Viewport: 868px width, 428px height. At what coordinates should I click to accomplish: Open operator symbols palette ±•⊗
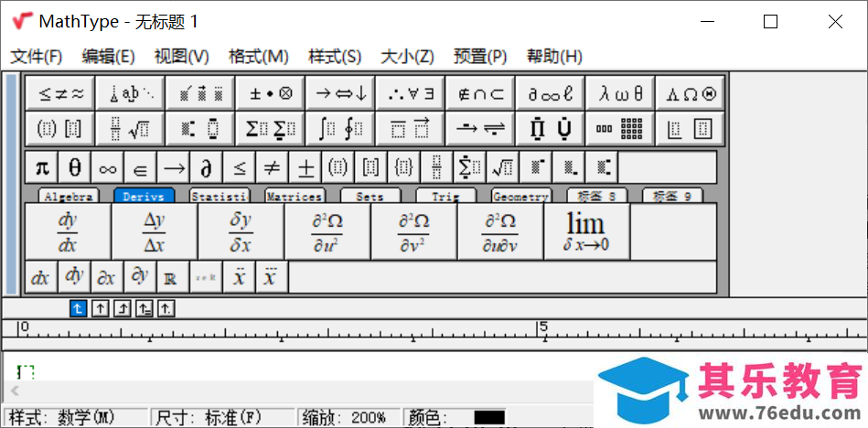[x=270, y=93]
